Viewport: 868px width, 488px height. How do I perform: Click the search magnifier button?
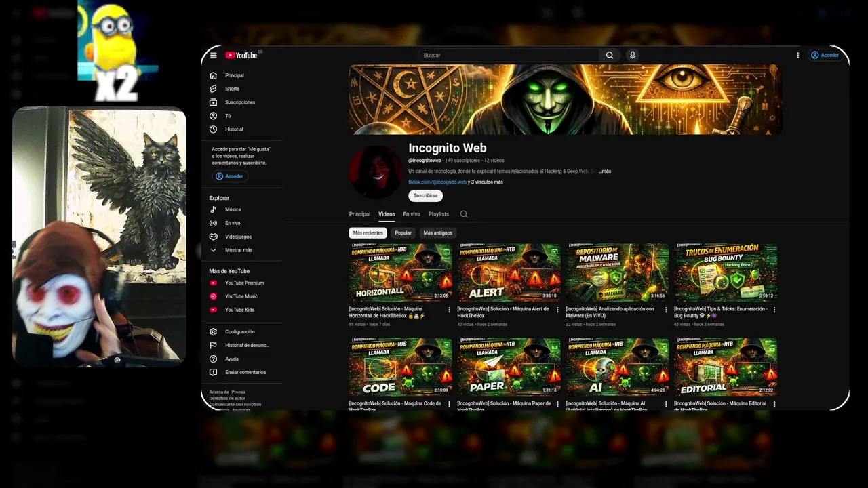coord(610,55)
